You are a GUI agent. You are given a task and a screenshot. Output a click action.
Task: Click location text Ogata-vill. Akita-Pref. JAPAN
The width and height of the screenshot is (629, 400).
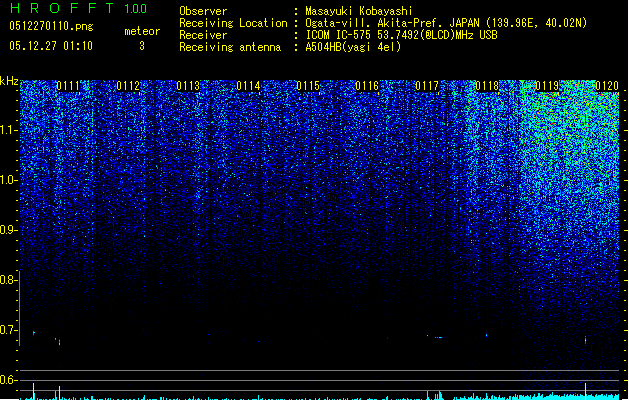click(x=392, y=23)
